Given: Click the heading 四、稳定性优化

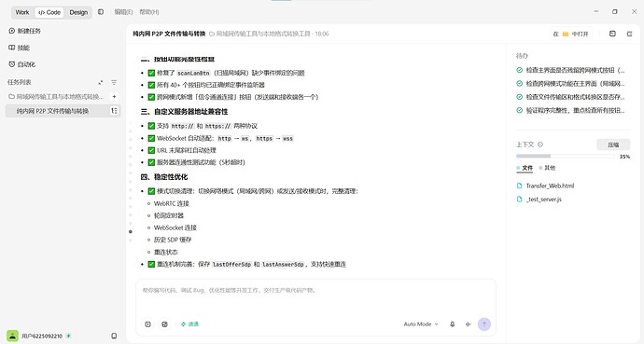Looking at the screenshot, I should (x=164, y=177).
